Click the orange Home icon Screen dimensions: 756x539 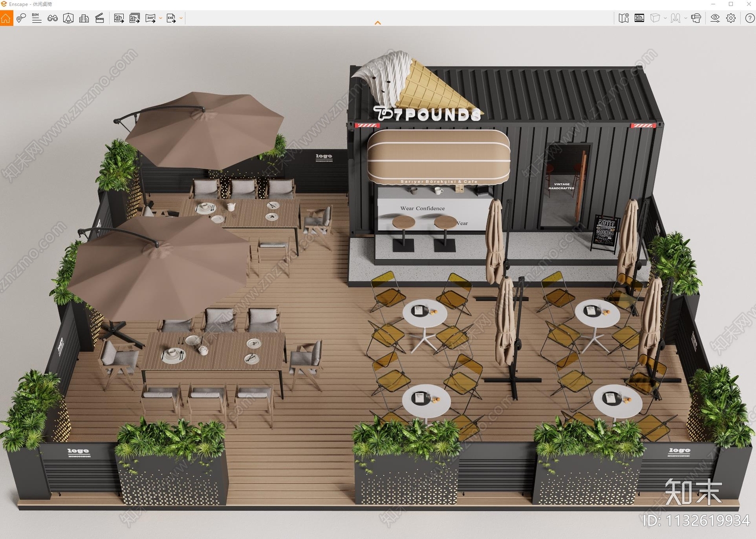click(x=6, y=18)
